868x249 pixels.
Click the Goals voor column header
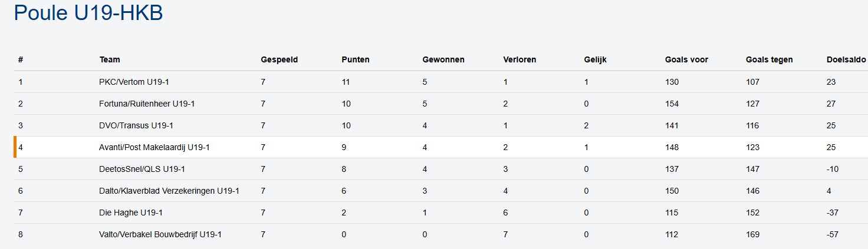[x=686, y=59]
